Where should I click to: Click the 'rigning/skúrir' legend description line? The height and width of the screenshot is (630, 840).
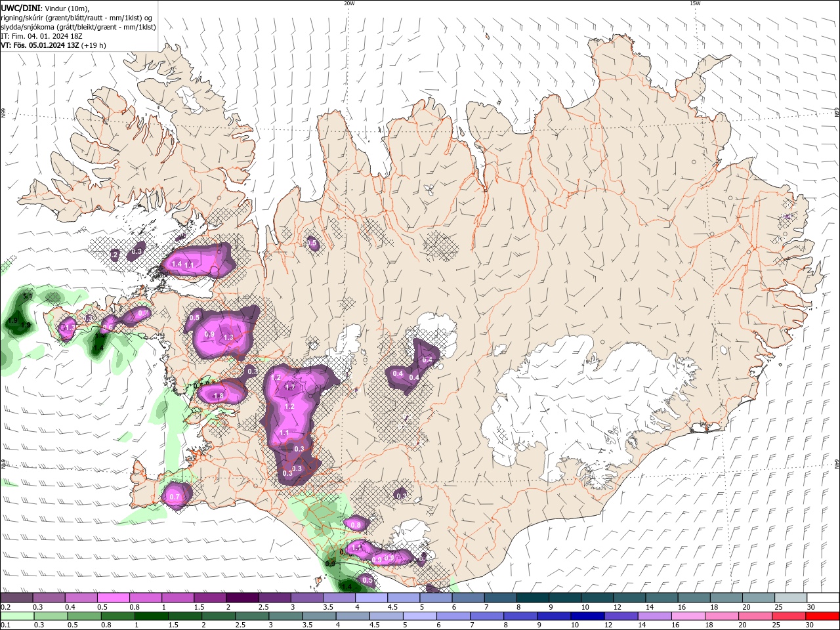pyautogui.click(x=77, y=18)
